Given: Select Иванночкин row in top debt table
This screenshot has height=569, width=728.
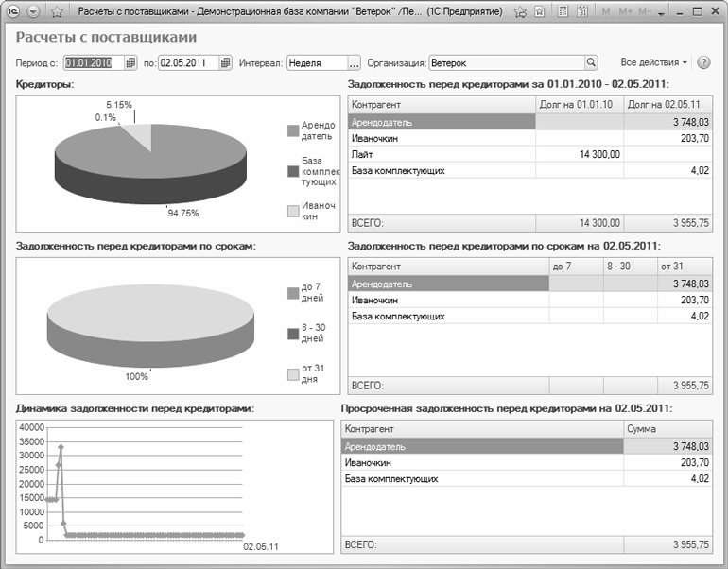Looking at the screenshot, I should click(530, 138).
